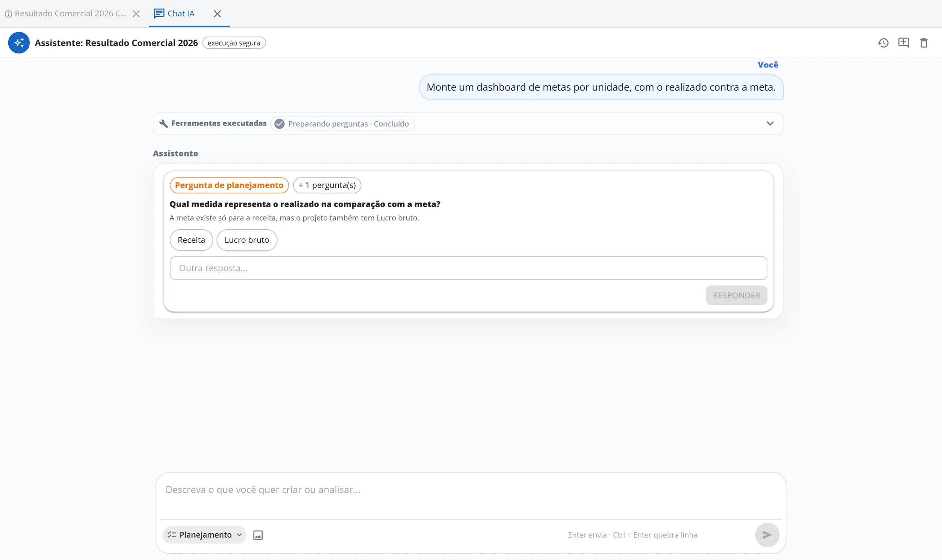Image resolution: width=942 pixels, height=560 pixels.
Task: Start new chat with plus icon
Action: tap(904, 43)
